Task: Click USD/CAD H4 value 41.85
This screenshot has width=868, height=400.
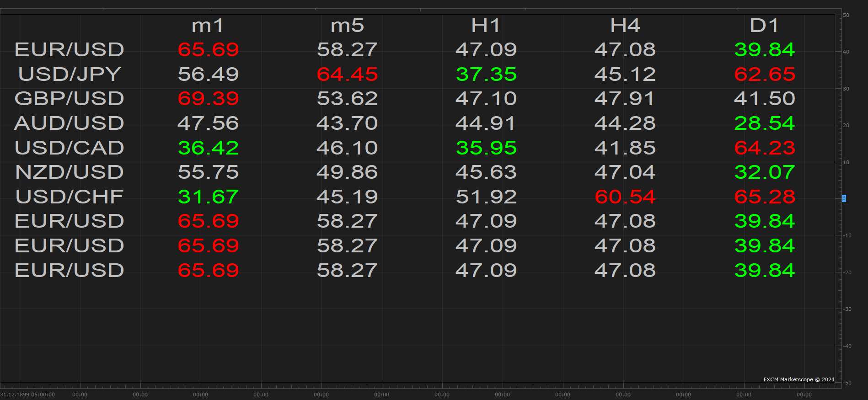Action: [x=625, y=148]
